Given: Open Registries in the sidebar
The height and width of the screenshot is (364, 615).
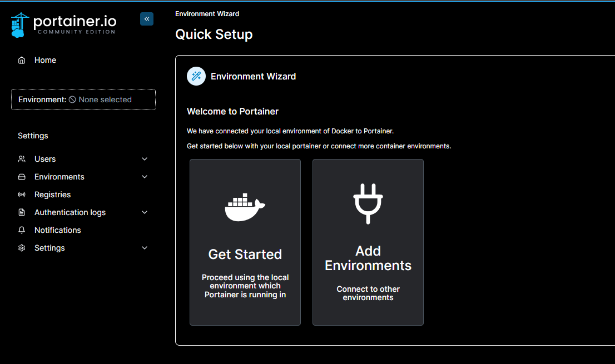Looking at the screenshot, I should [53, 195].
